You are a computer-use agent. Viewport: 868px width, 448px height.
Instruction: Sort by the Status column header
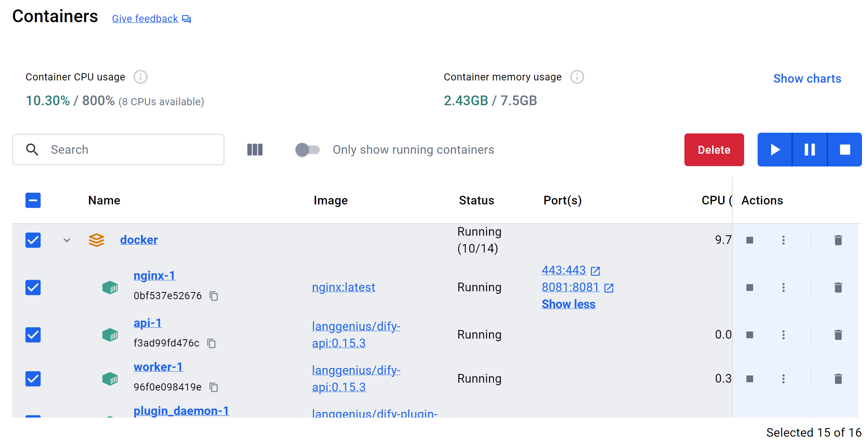(476, 200)
